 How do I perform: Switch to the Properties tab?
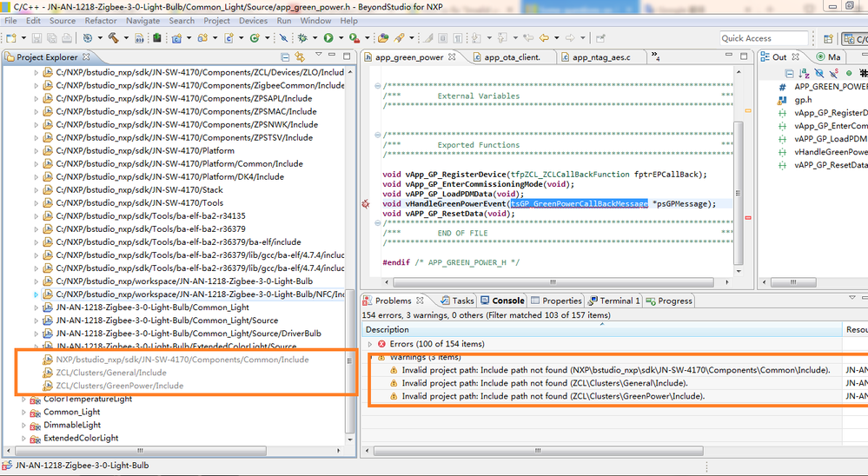tap(556, 301)
